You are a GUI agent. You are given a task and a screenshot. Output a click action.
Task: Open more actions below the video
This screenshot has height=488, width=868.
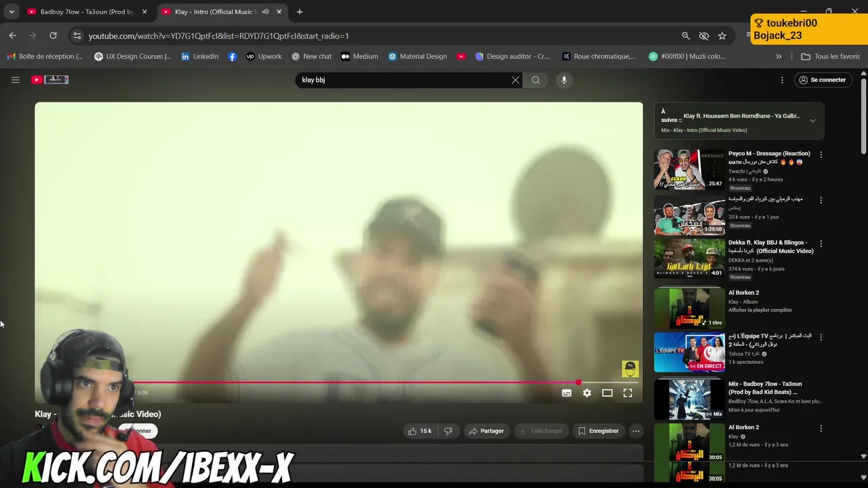point(635,431)
